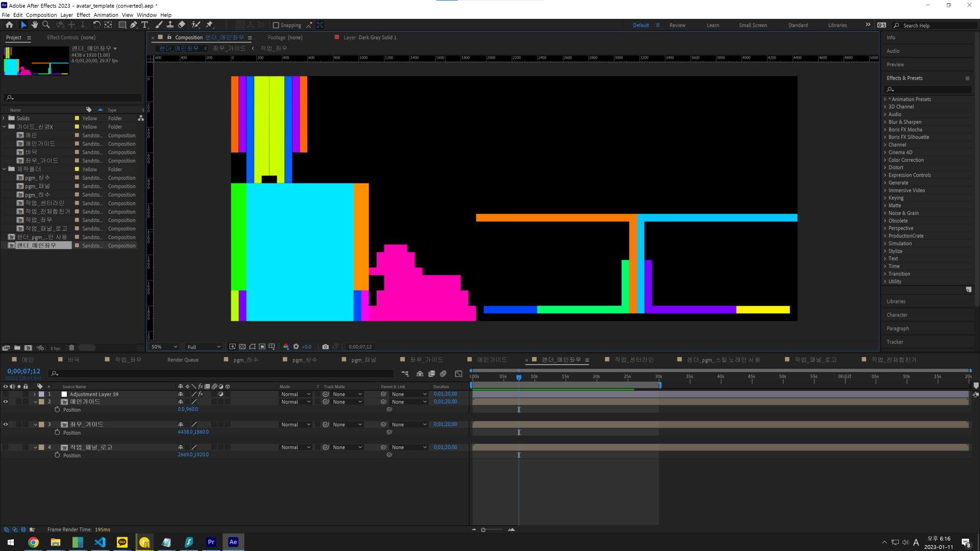Select the Pen tool
Viewport: 980px width, 551px height.
(134, 25)
